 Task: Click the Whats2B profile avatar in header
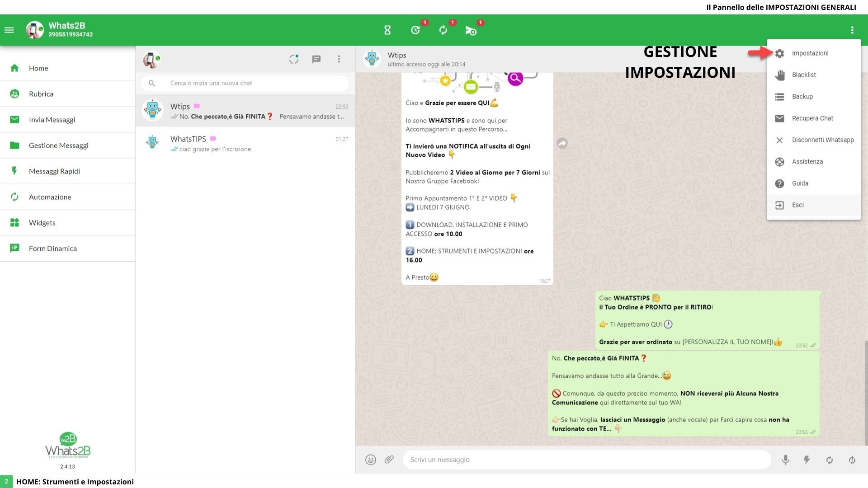tap(35, 30)
